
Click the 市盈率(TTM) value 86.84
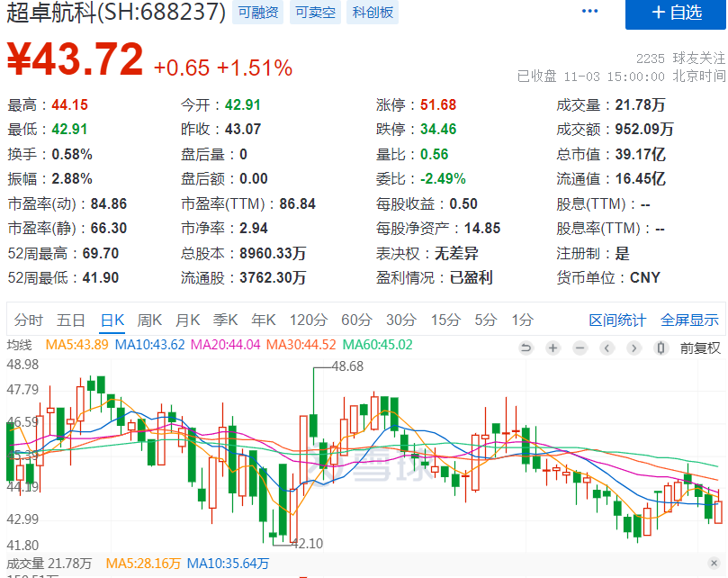point(297,204)
